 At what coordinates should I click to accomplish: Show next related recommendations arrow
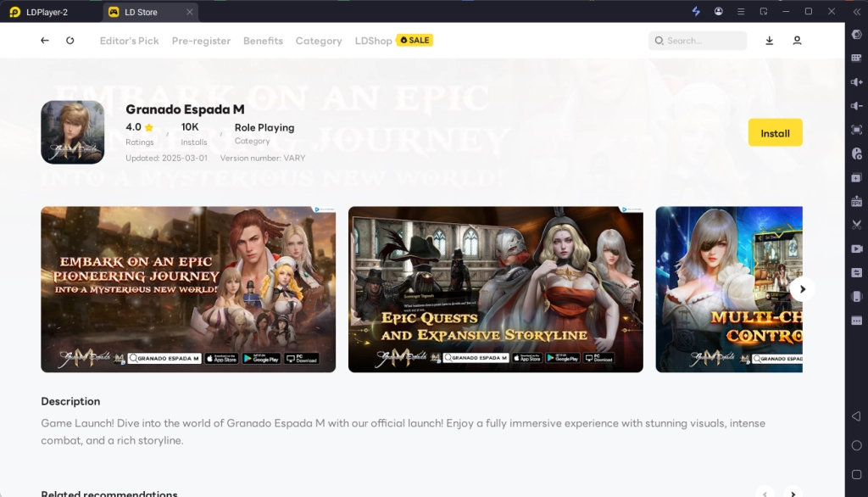(793, 493)
